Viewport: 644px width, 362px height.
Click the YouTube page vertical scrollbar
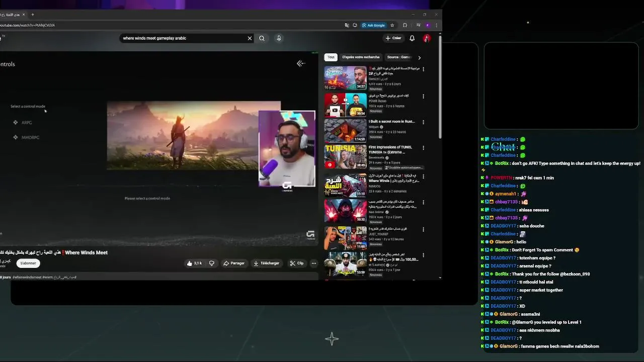[x=440, y=88]
